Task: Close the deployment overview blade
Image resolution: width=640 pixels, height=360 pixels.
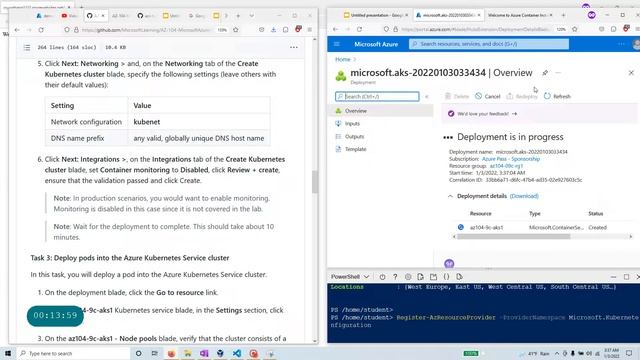Action: (631, 73)
